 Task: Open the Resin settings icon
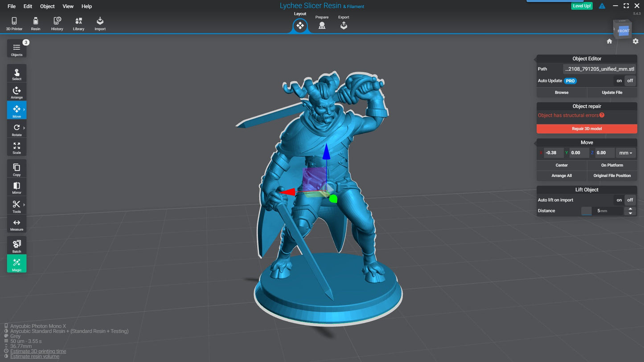tap(36, 24)
